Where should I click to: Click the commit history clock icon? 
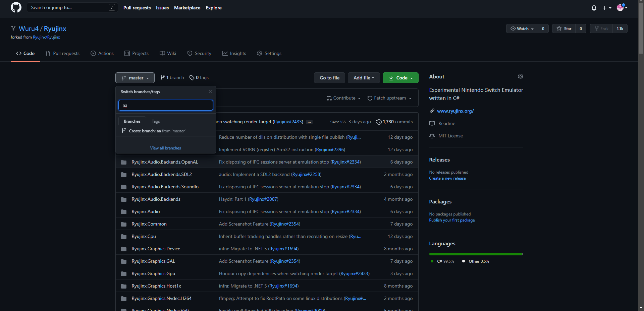pos(379,122)
